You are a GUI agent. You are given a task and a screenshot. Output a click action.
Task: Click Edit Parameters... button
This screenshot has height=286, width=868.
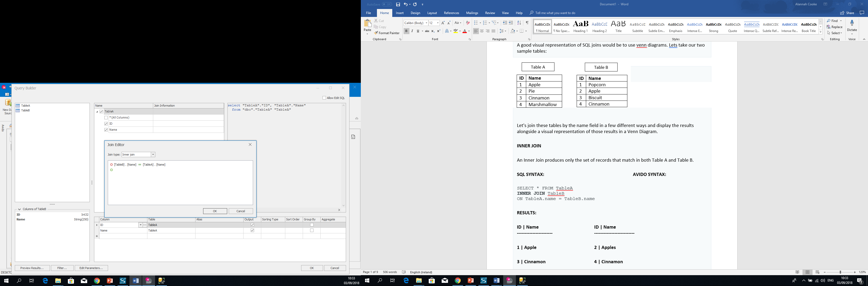[x=91, y=268]
